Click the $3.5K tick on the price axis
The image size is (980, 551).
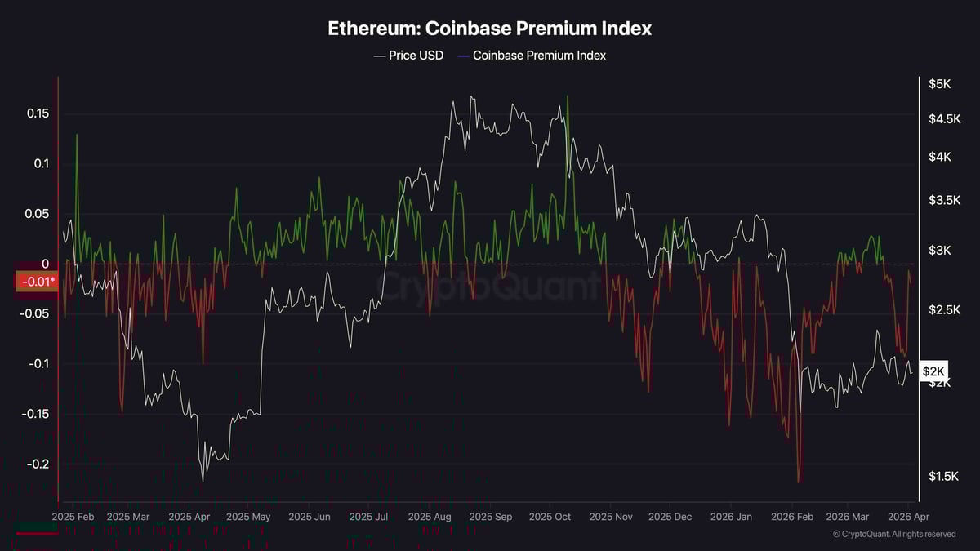pyautogui.click(x=943, y=200)
